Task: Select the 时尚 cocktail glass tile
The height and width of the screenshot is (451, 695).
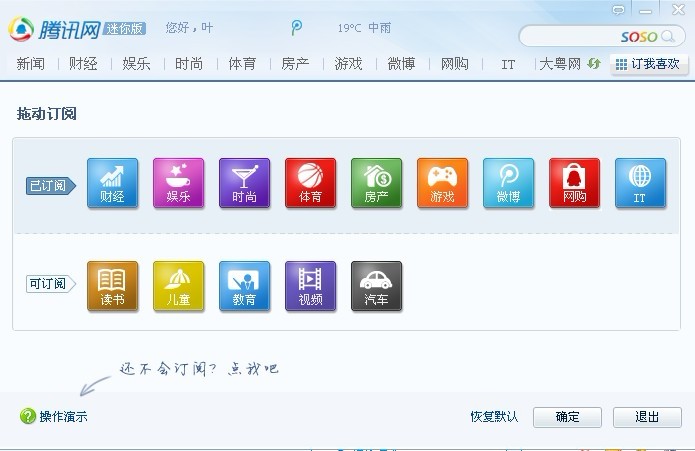Action: (x=245, y=183)
